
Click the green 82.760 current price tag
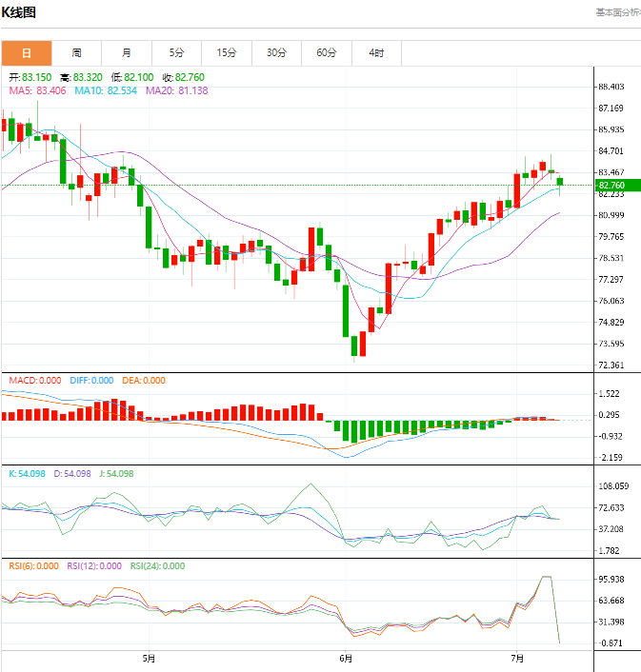[x=618, y=186]
